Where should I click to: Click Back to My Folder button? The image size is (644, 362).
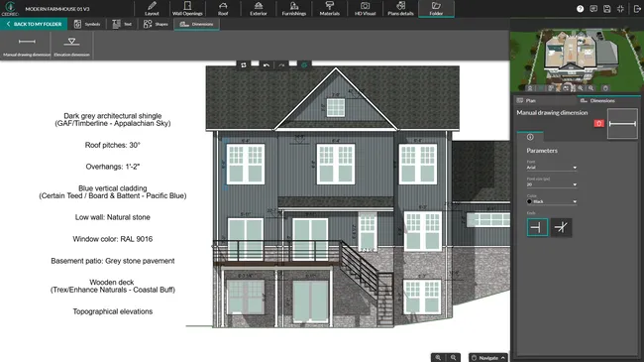[x=34, y=24]
